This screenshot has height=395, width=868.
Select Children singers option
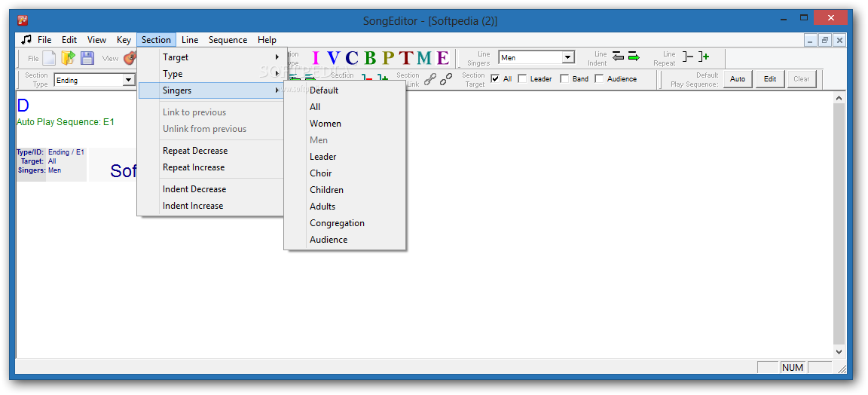(x=345, y=190)
